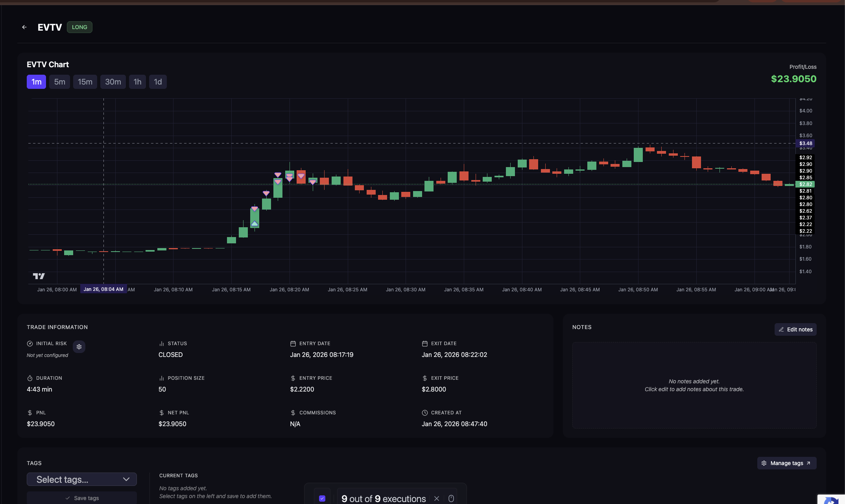
Task: Switch the chart to the 1d timeframe
Action: pyautogui.click(x=158, y=82)
